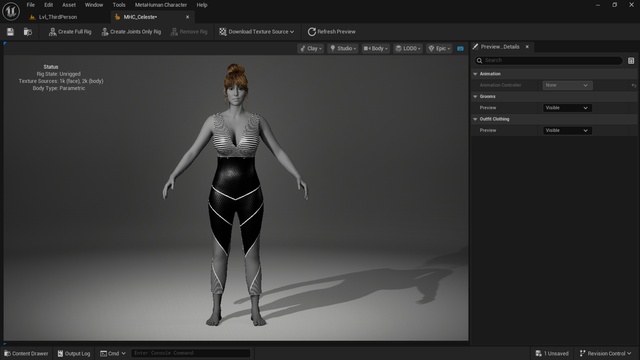The height and width of the screenshot is (360, 640).
Task: Click the details panel search field
Action: coord(549,60)
